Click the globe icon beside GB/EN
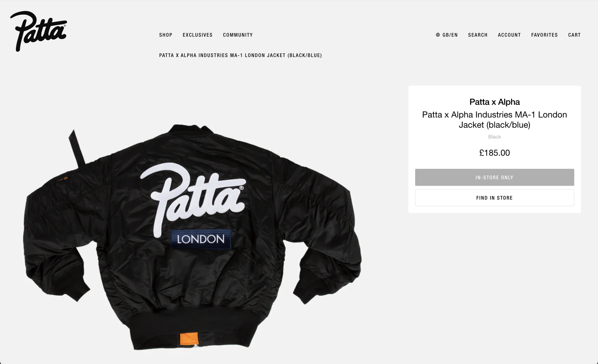The height and width of the screenshot is (364, 598). [438, 35]
